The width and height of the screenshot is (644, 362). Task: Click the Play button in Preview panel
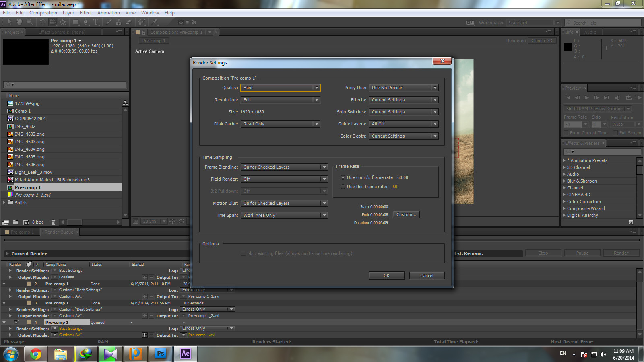coord(586,97)
